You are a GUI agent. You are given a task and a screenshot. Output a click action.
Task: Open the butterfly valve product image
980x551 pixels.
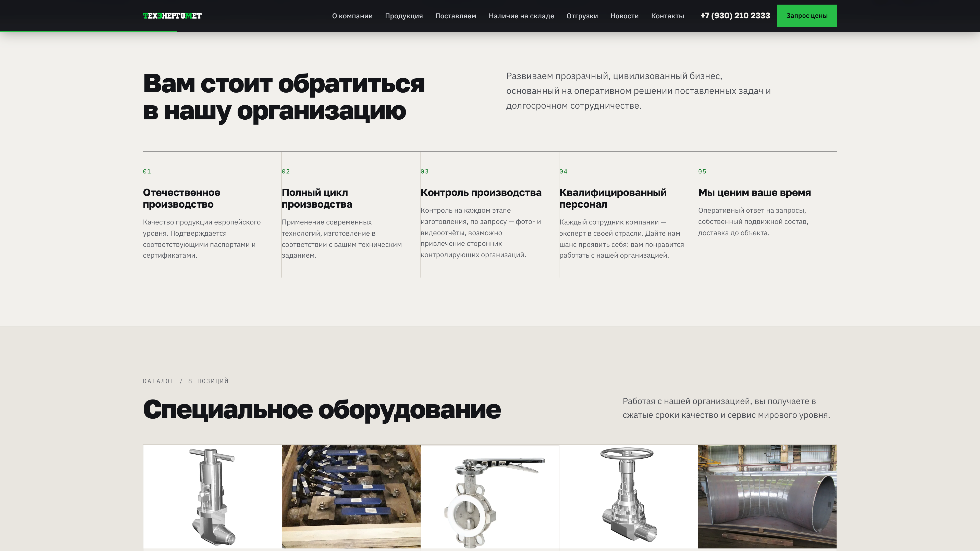point(490,497)
